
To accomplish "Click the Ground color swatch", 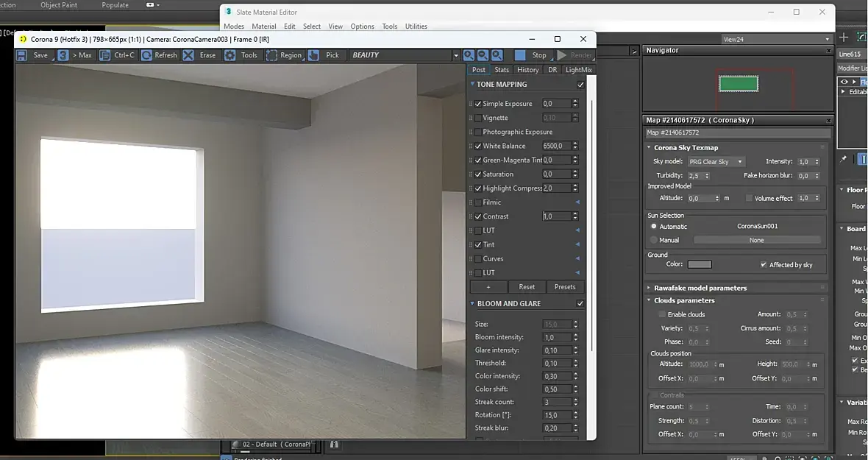I will click(x=700, y=264).
